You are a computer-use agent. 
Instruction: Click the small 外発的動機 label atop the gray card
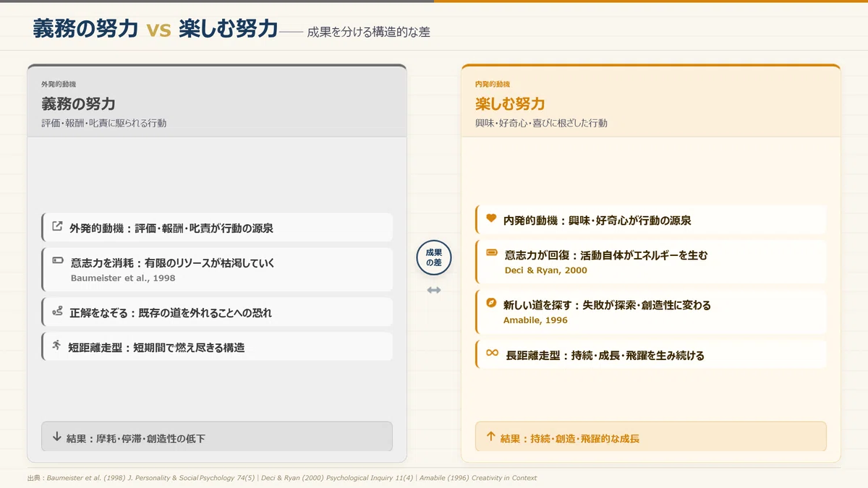(59, 85)
